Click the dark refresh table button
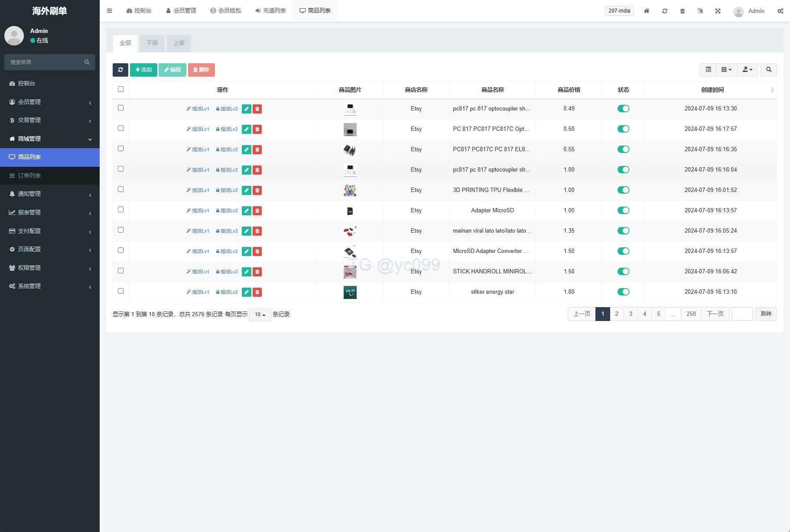This screenshot has height=532, width=790. pyautogui.click(x=120, y=70)
